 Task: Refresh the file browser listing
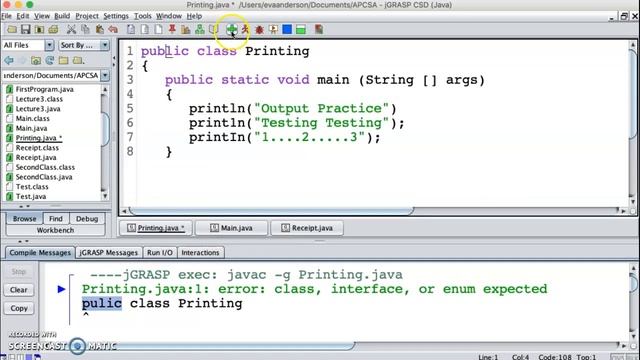50,60
